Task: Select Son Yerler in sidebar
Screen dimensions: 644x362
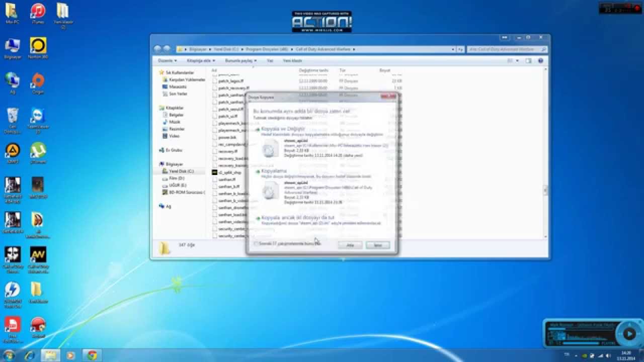Action: (178, 94)
